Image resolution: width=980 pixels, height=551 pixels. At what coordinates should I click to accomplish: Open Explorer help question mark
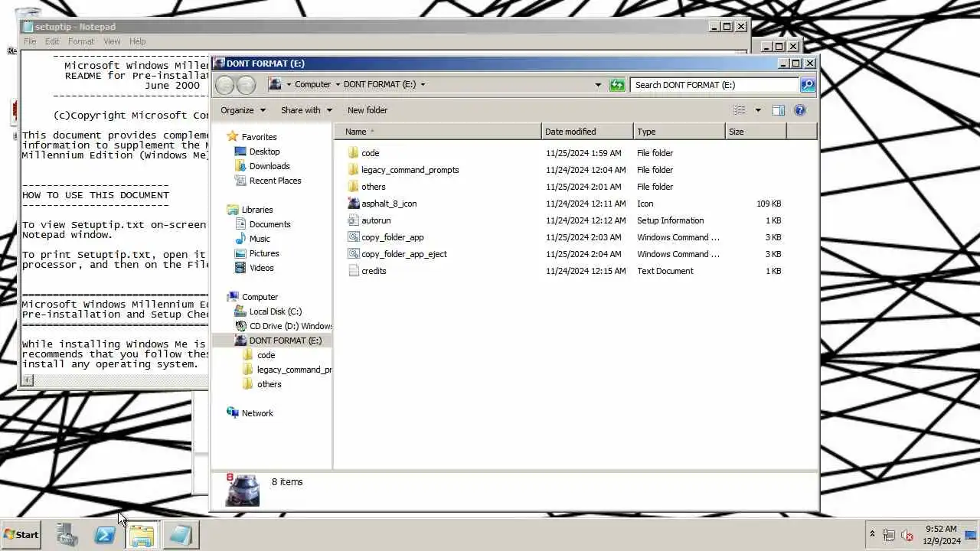(x=800, y=110)
